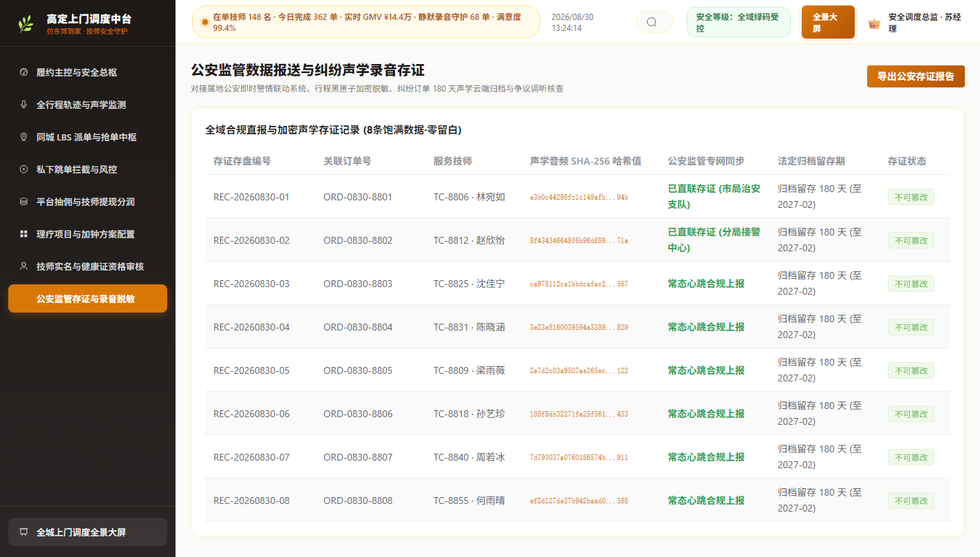
Task: Click the person icon for 技师实名与健康证资格审核
Action: [x=23, y=266]
